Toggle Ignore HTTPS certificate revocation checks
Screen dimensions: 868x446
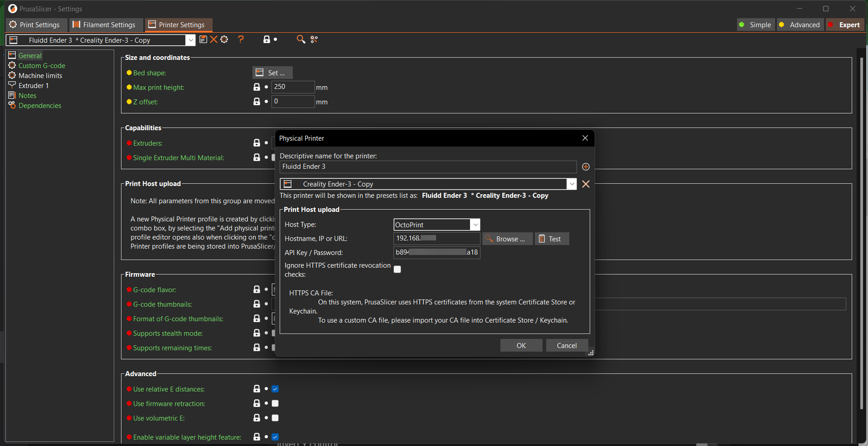click(398, 270)
